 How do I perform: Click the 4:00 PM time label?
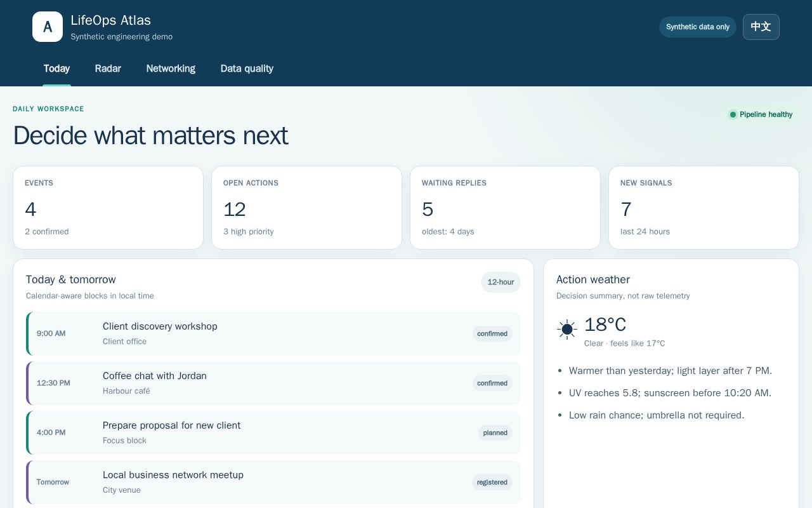click(51, 432)
